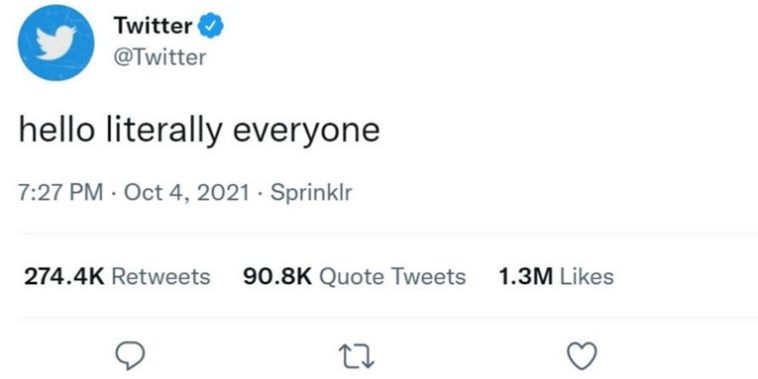This screenshot has width=758, height=379.
Task: Click the word 'literally' in the tweet
Action: tap(164, 131)
